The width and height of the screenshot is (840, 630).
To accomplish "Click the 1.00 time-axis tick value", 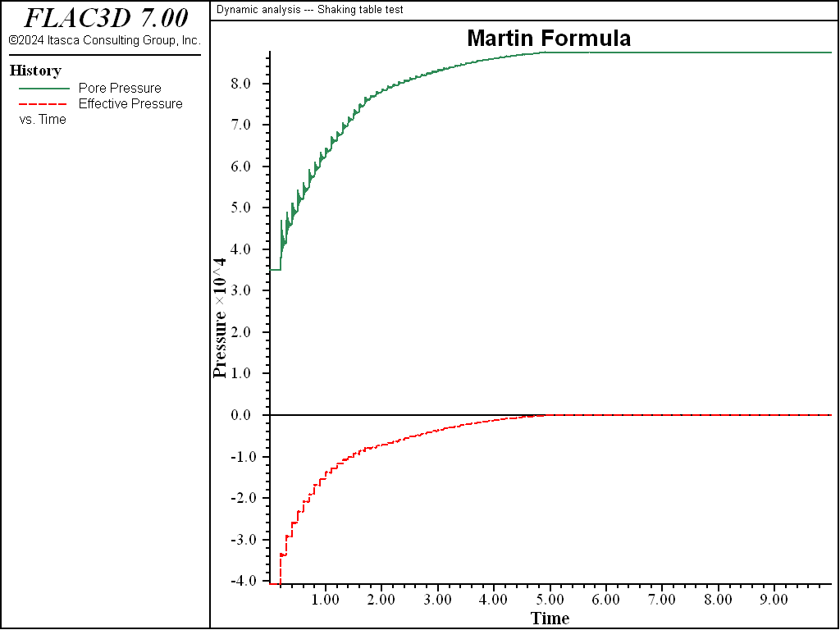I will tap(325, 599).
